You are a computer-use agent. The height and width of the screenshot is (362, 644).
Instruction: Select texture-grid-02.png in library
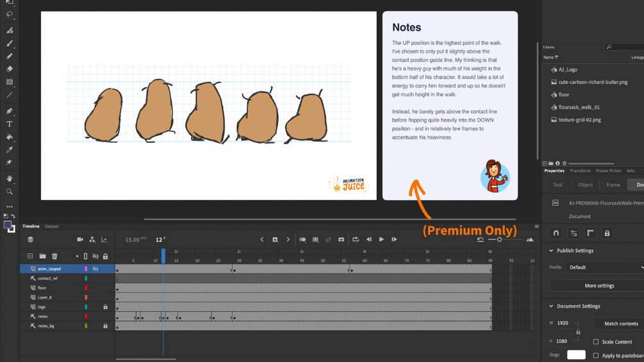[579, 120]
